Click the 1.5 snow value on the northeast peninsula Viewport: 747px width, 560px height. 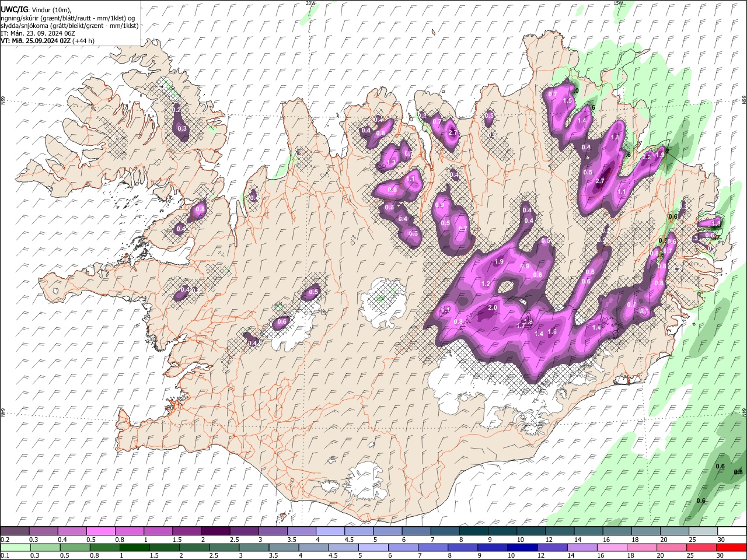tap(567, 100)
